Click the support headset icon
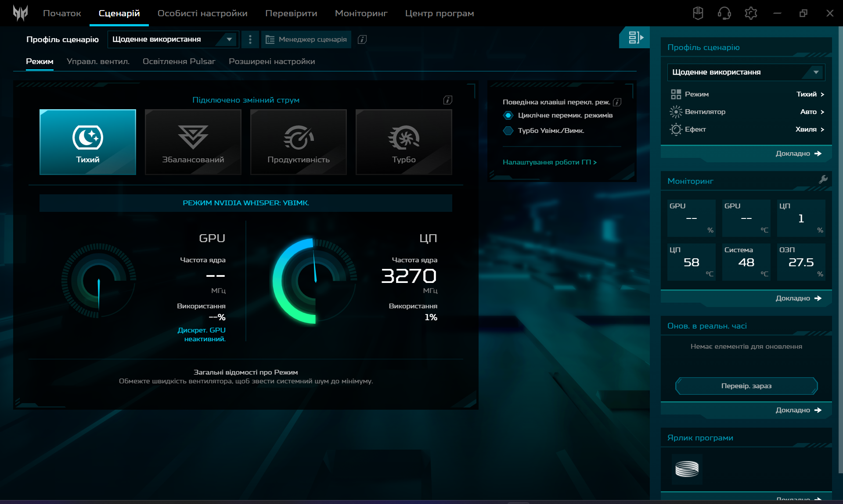 click(x=724, y=13)
